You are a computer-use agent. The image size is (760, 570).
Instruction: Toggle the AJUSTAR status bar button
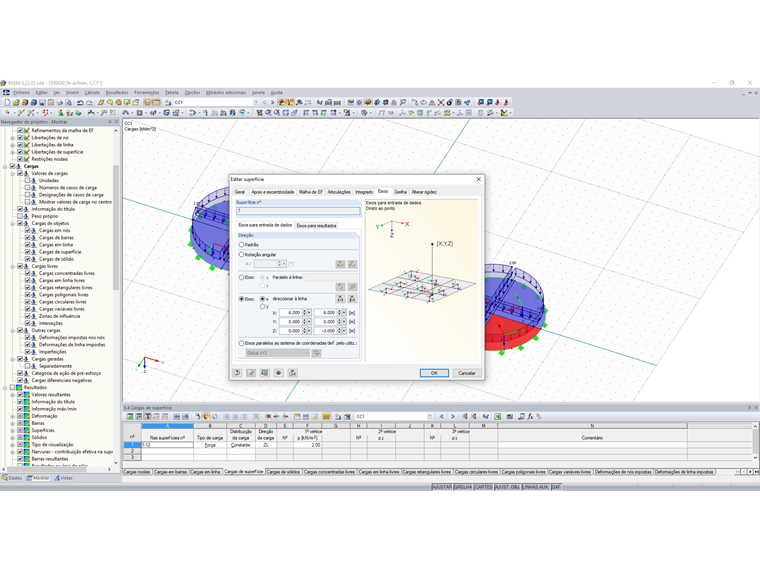coord(442,487)
